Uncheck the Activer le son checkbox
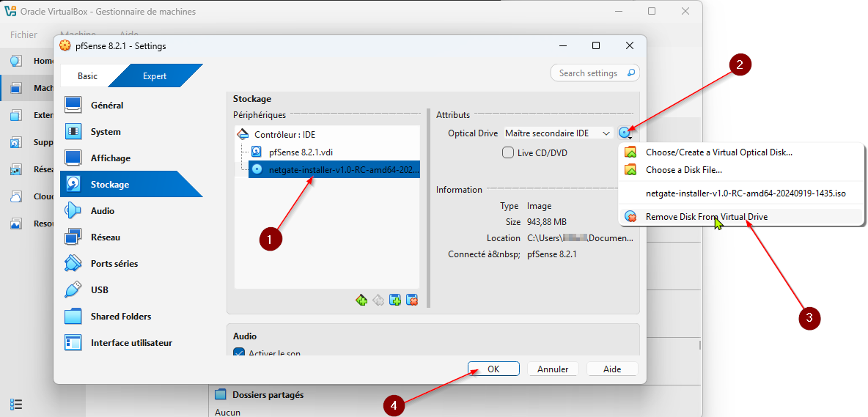 click(x=239, y=353)
